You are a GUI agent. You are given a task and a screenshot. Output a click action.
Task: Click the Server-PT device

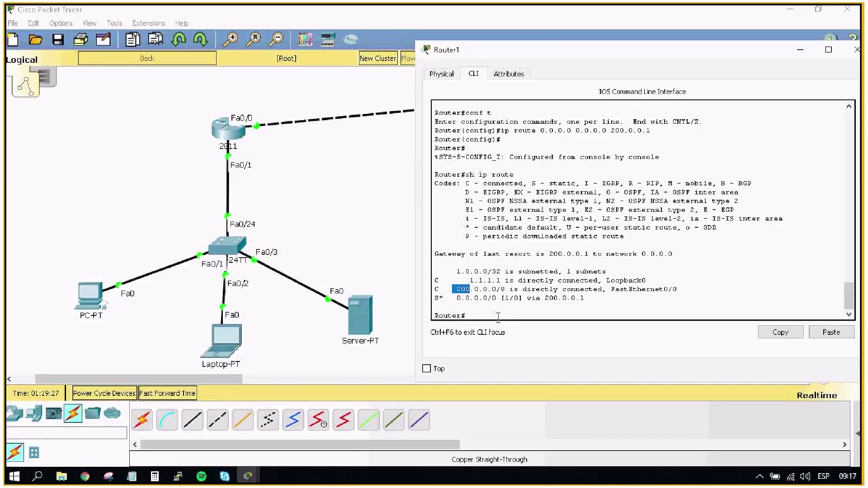tap(360, 314)
